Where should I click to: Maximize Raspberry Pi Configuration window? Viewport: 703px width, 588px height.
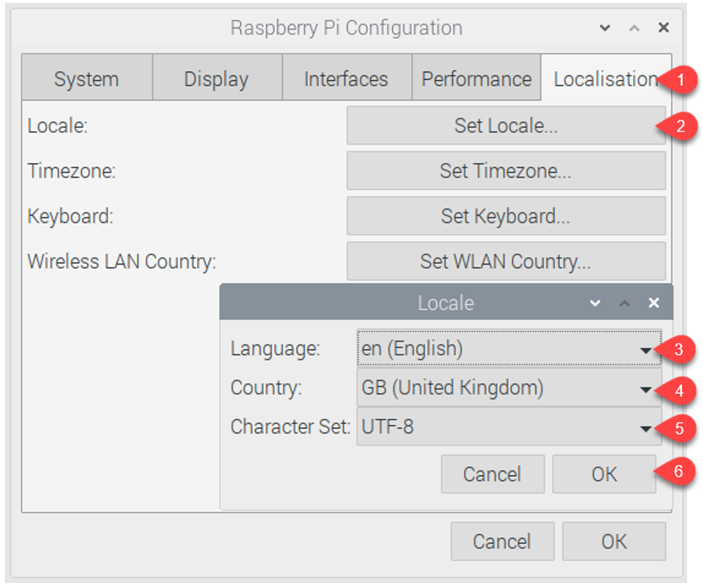tap(634, 28)
